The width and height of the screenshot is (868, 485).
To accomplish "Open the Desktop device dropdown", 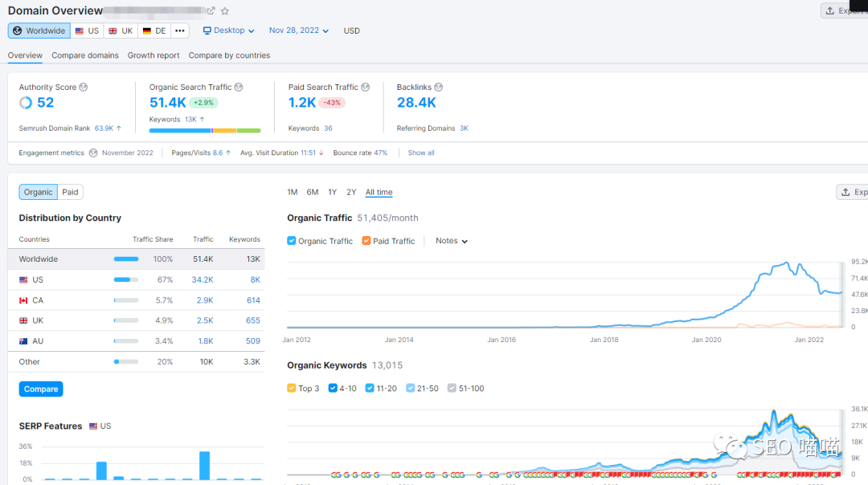I will pos(228,31).
